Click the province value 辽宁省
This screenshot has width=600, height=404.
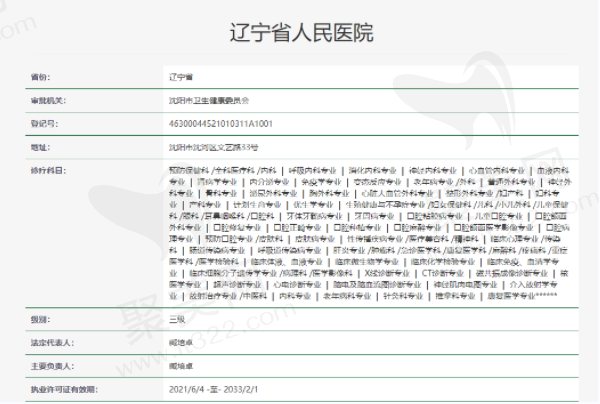pyautogui.click(x=181, y=77)
